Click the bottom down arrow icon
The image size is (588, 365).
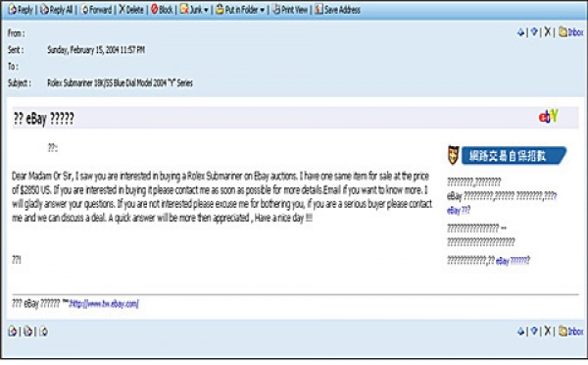[x=534, y=332]
